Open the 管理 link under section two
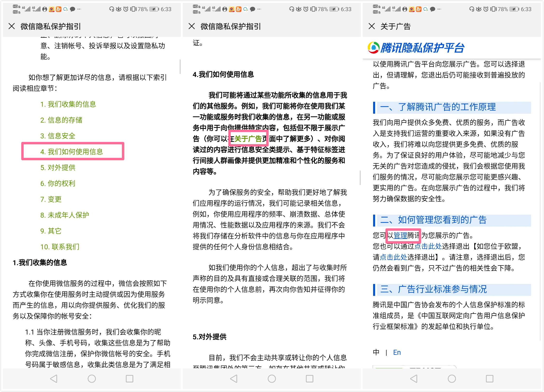The width and height of the screenshot is (544, 392). (400, 235)
